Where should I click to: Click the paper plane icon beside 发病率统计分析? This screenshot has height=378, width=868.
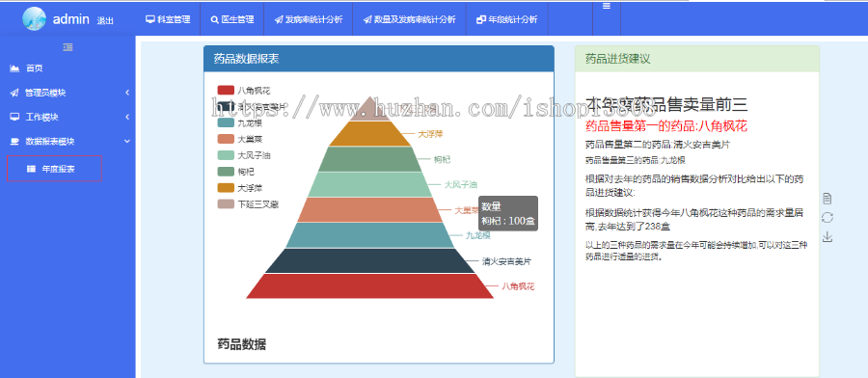pyautogui.click(x=279, y=19)
